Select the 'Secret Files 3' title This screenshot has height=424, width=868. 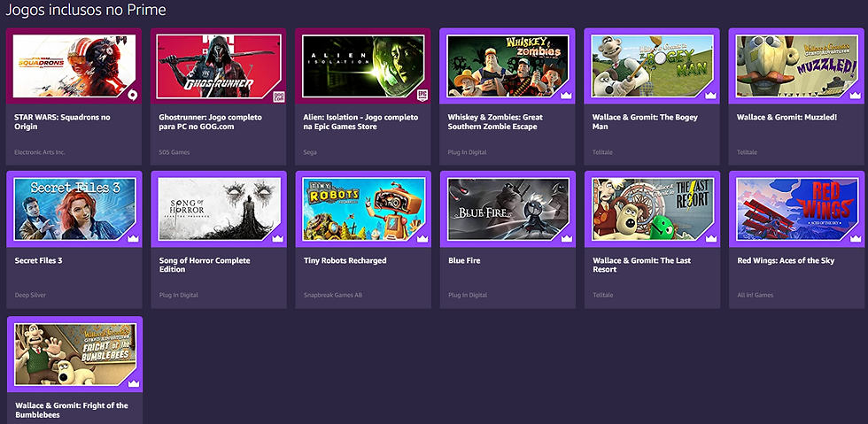(x=39, y=260)
